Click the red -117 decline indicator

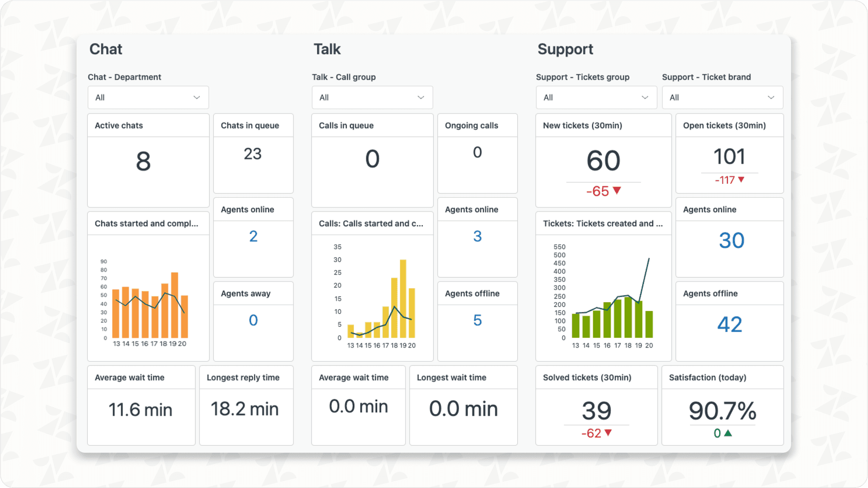click(x=729, y=180)
